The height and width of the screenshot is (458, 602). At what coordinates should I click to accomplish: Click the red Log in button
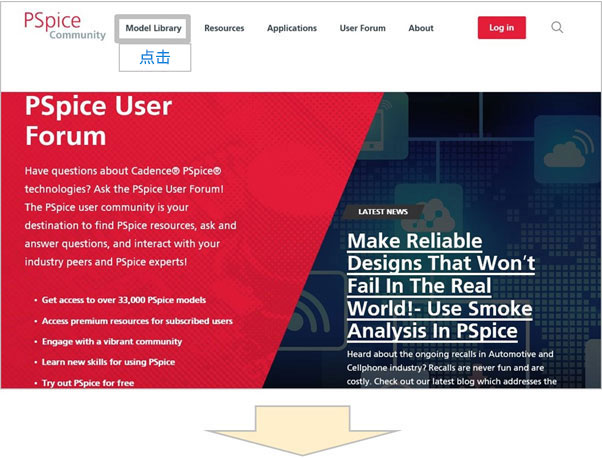501,28
